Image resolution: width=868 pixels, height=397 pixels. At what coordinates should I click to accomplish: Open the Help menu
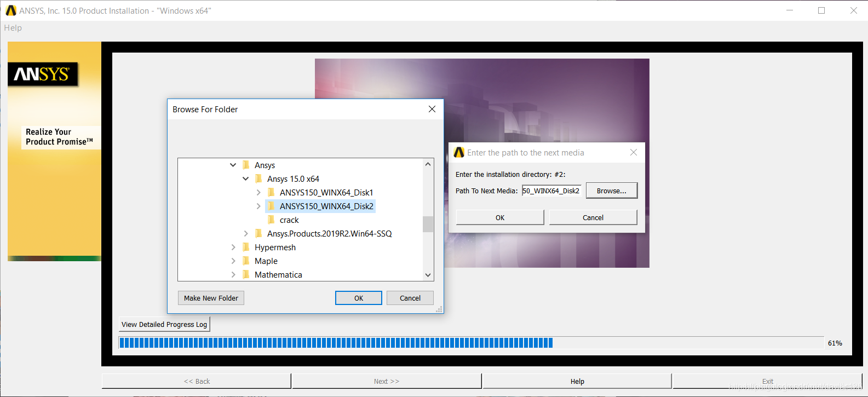point(13,28)
